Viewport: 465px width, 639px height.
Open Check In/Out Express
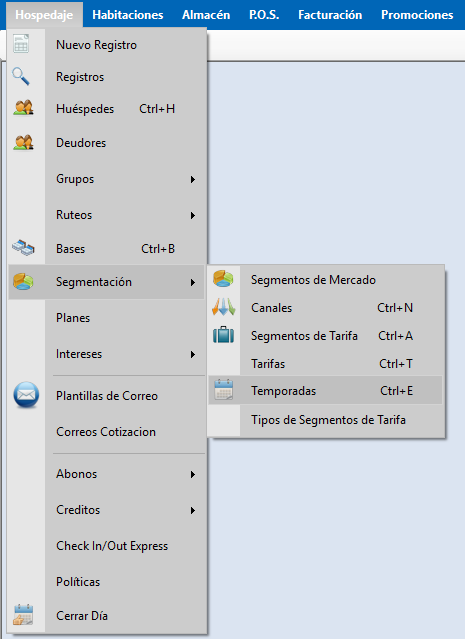(106, 546)
